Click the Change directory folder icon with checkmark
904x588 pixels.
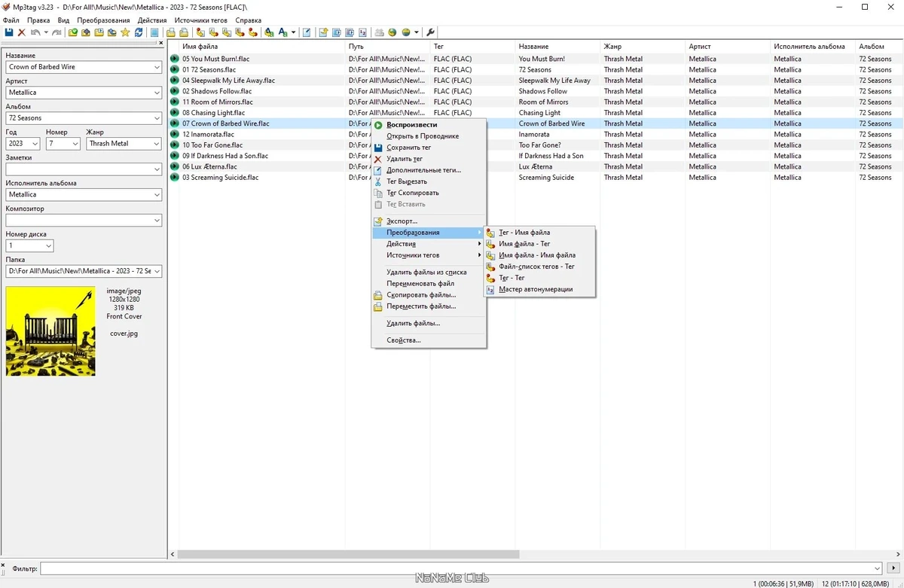(x=73, y=32)
